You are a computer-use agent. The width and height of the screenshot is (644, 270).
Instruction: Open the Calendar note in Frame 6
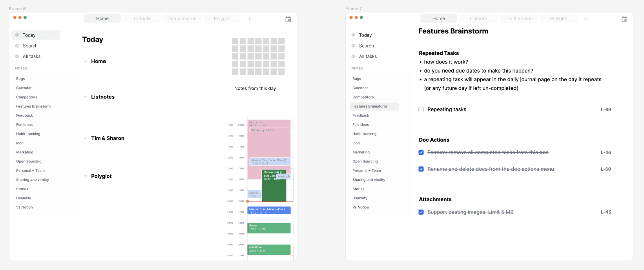(24, 88)
